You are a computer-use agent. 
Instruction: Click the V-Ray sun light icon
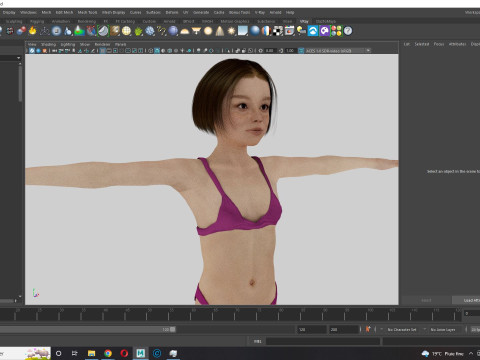[231, 31]
